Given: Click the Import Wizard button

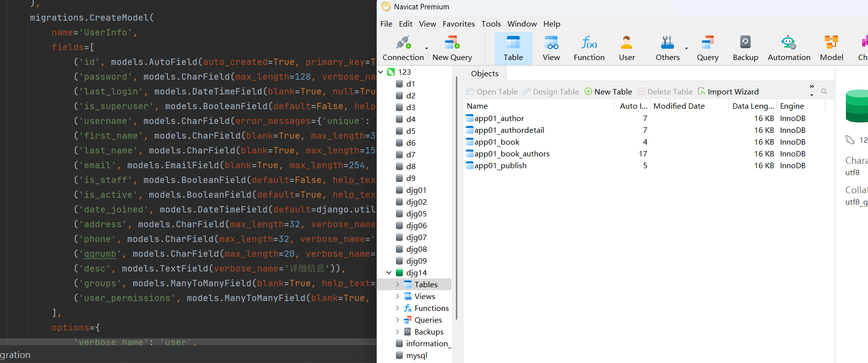Looking at the screenshot, I should 728,91.
